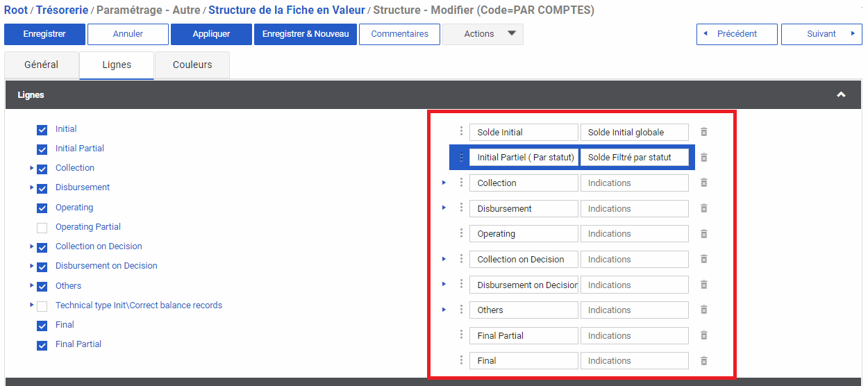868x386 pixels.
Task: Click trash icon for the Final row
Action: coord(703,361)
